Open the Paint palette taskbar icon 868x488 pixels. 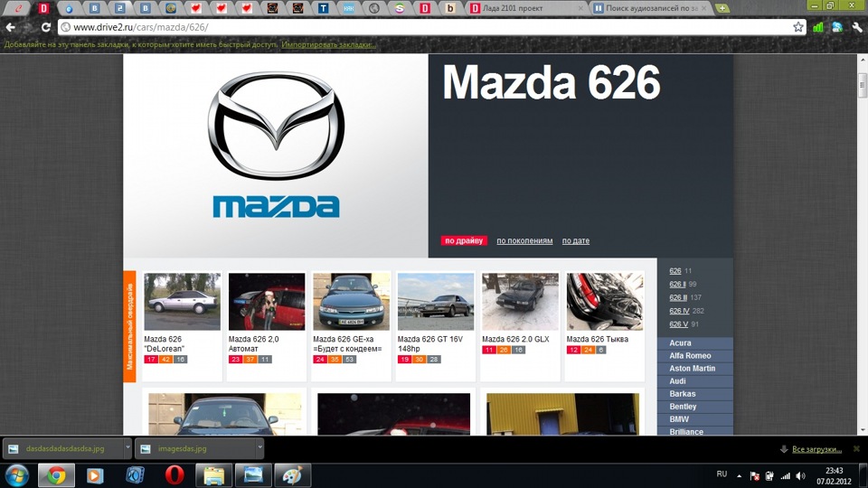pos(293,476)
